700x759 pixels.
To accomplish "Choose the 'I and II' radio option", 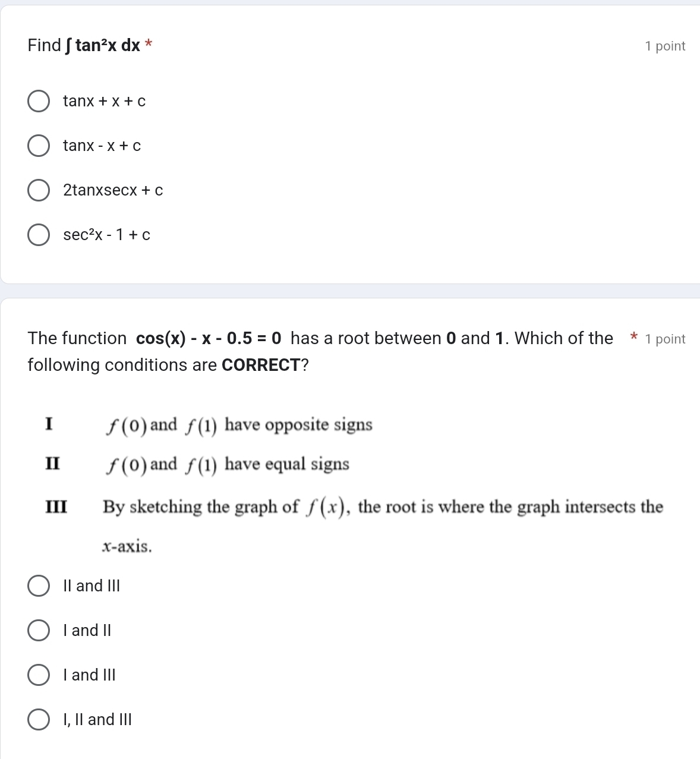I will (39, 631).
